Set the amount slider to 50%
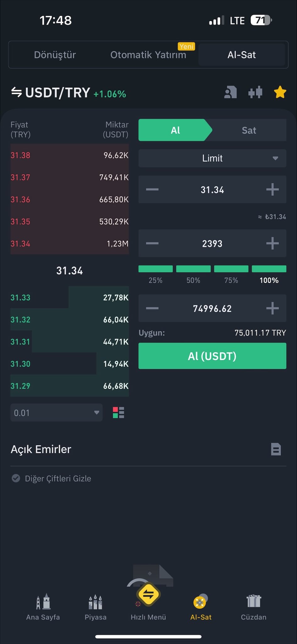The image size is (297, 644). click(193, 269)
